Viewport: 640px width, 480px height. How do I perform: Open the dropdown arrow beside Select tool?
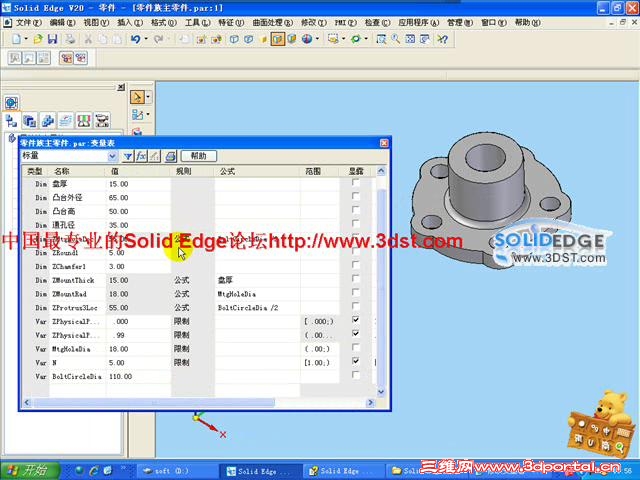pos(148,97)
